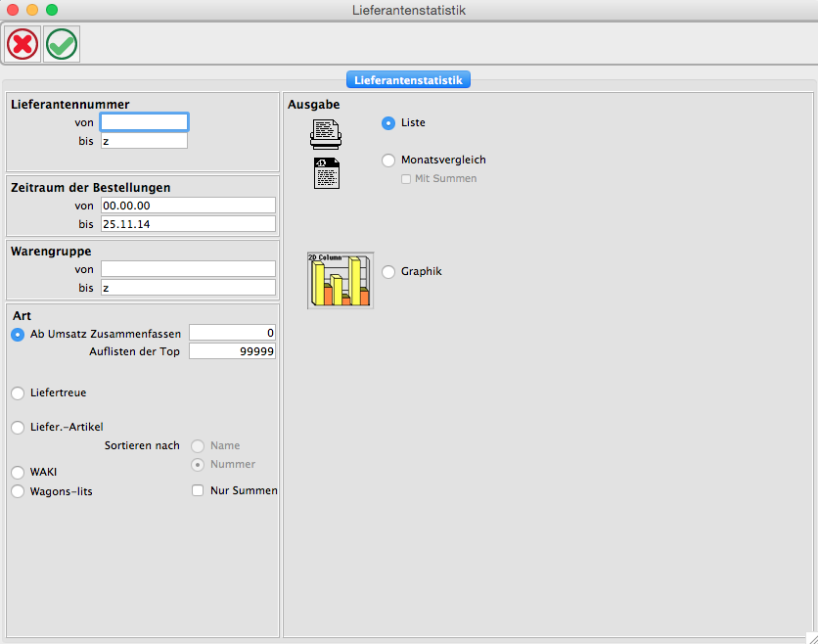Select the Graphik radio option

click(388, 272)
